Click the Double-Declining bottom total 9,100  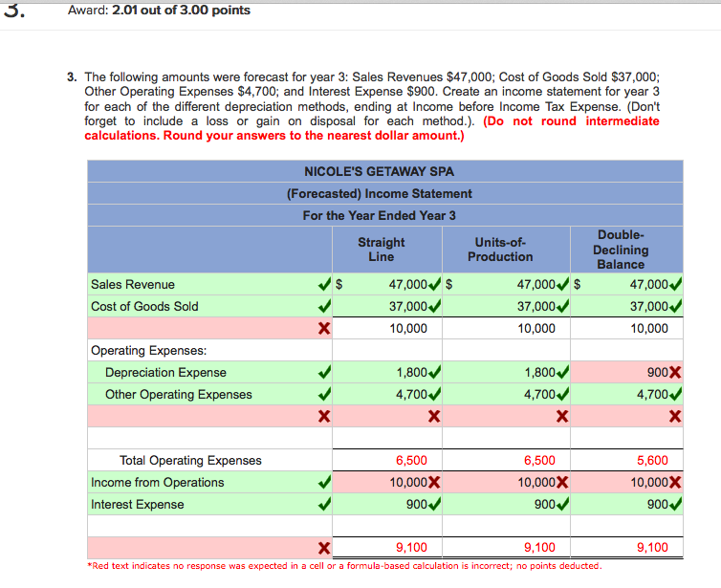coord(652,548)
